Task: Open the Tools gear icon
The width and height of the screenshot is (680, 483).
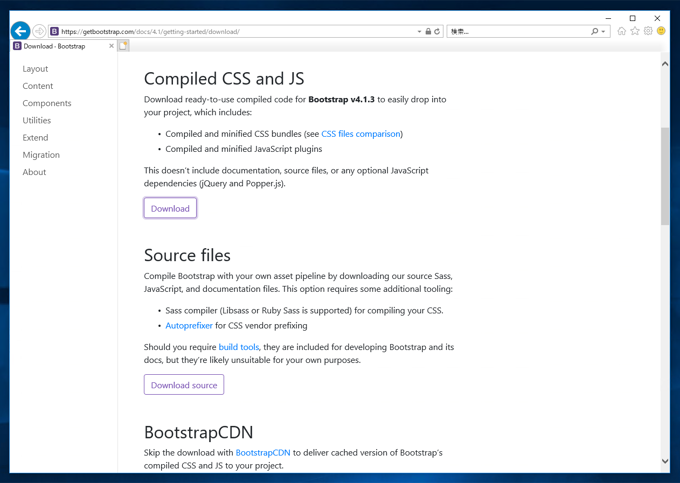Action: click(648, 31)
